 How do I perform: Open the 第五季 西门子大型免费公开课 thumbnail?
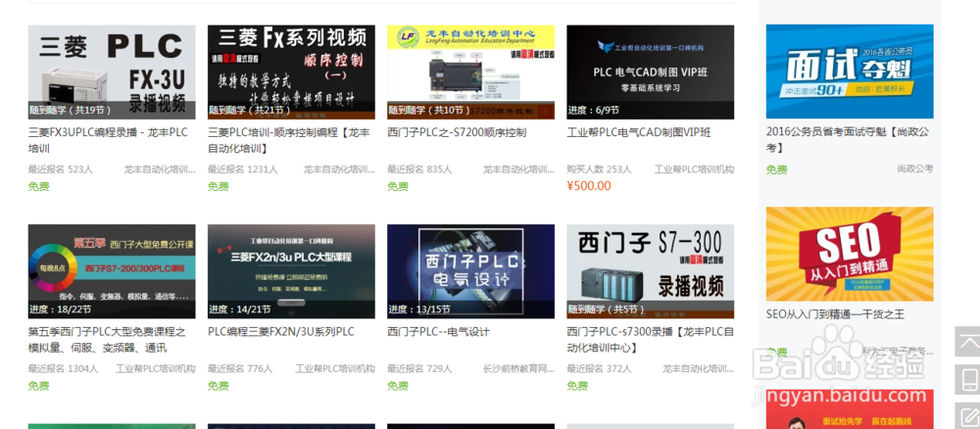[x=112, y=271]
